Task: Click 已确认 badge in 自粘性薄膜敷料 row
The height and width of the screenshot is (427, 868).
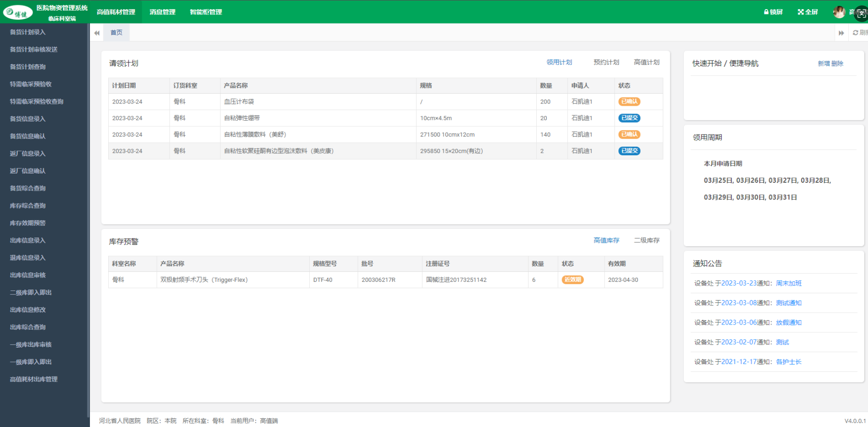Action: click(629, 134)
